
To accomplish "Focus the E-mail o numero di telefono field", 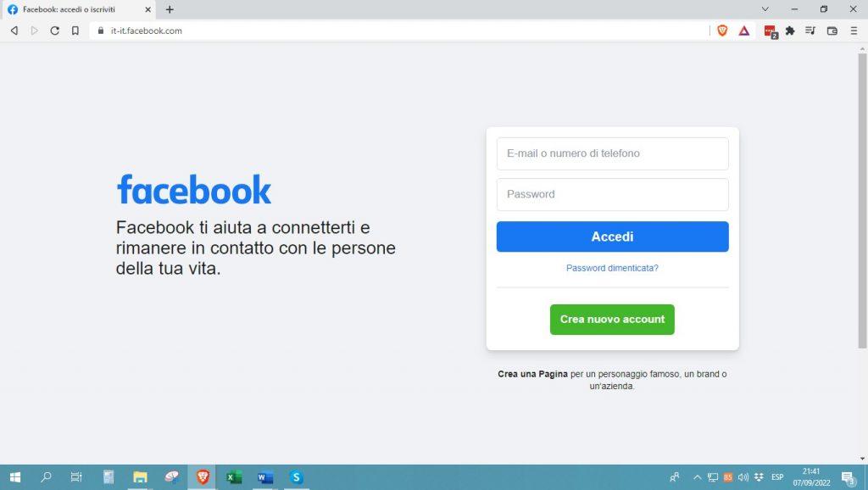I will (612, 153).
